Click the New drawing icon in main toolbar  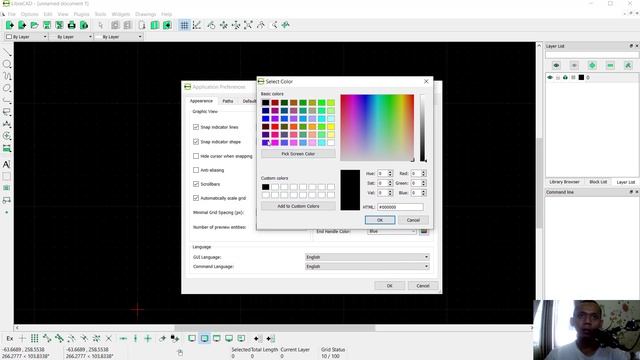click(9, 25)
